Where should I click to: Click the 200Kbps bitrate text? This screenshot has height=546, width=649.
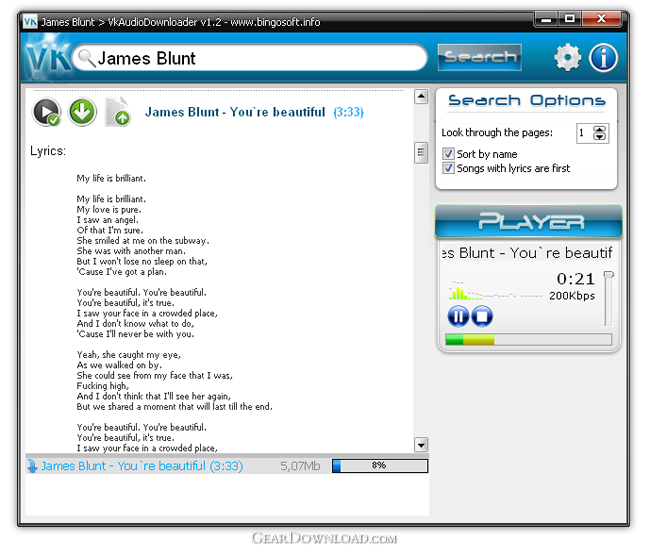tap(572, 296)
